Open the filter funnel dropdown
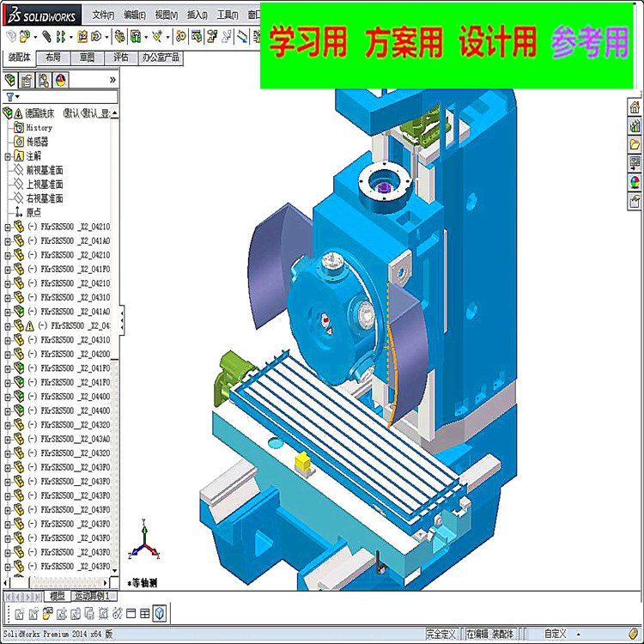Screen dimensions: 644x644 click(13, 97)
